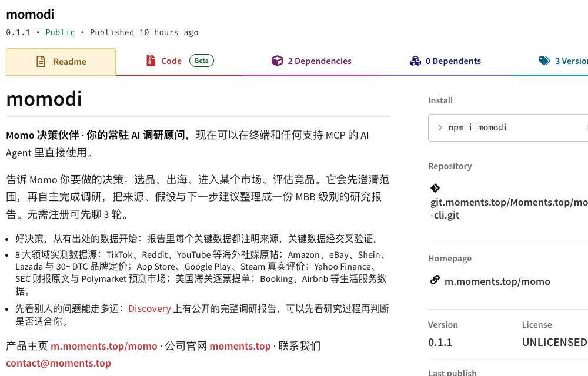The height and width of the screenshot is (376, 588).
Task: Open the 3 Versions tab
Action: point(563,61)
